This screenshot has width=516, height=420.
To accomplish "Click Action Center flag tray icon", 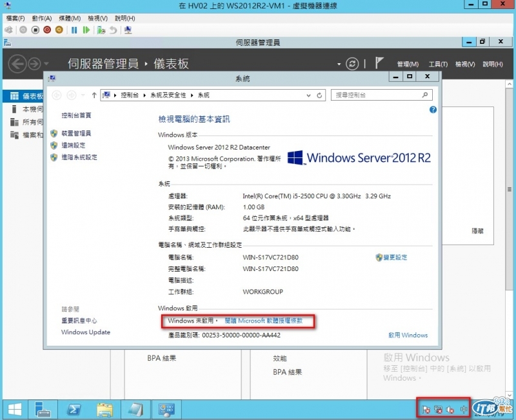I will (426, 409).
